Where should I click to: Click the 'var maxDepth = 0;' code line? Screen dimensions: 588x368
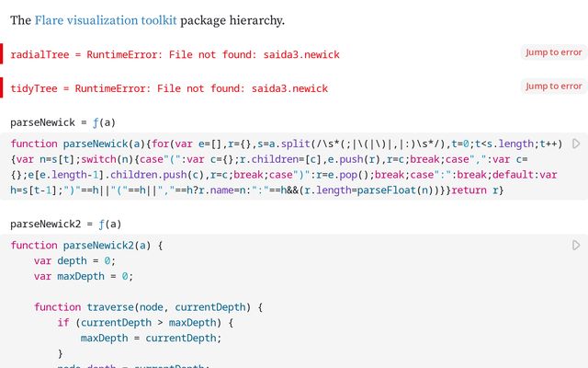(84, 276)
